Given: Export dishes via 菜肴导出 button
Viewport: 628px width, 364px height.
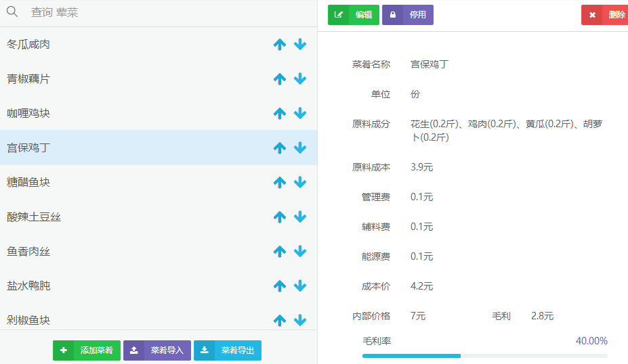Looking at the screenshot, I should (228, 350).
